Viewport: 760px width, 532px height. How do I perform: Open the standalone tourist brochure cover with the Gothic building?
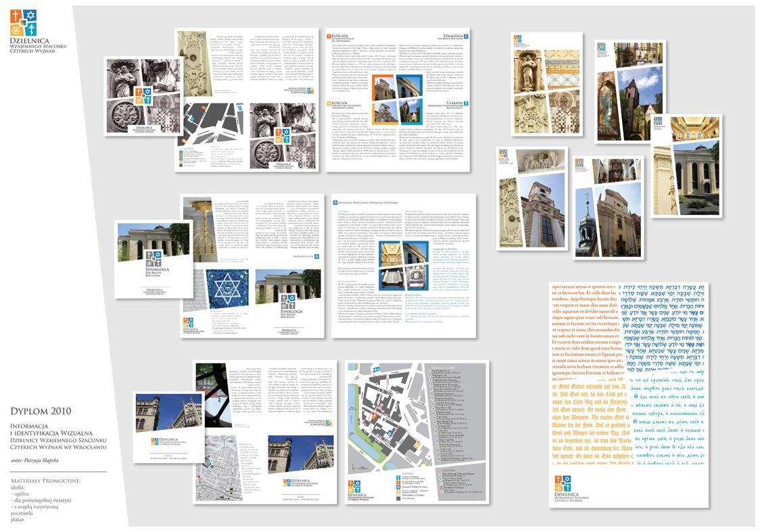168,428
